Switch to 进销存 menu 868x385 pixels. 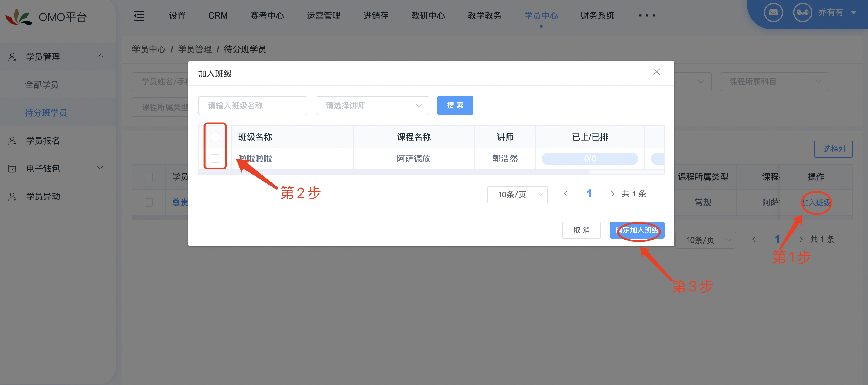coord(376,15)
